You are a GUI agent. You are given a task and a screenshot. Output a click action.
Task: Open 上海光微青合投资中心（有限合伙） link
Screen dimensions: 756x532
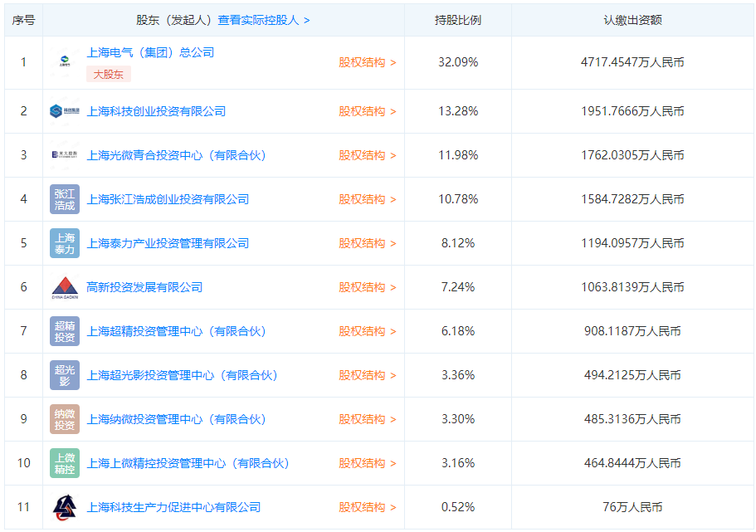[x=176, y=155]
